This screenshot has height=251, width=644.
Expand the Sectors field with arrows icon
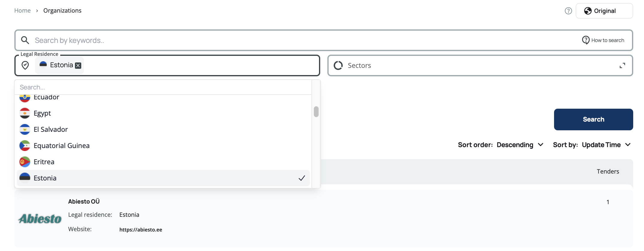(x=622, y=65)
